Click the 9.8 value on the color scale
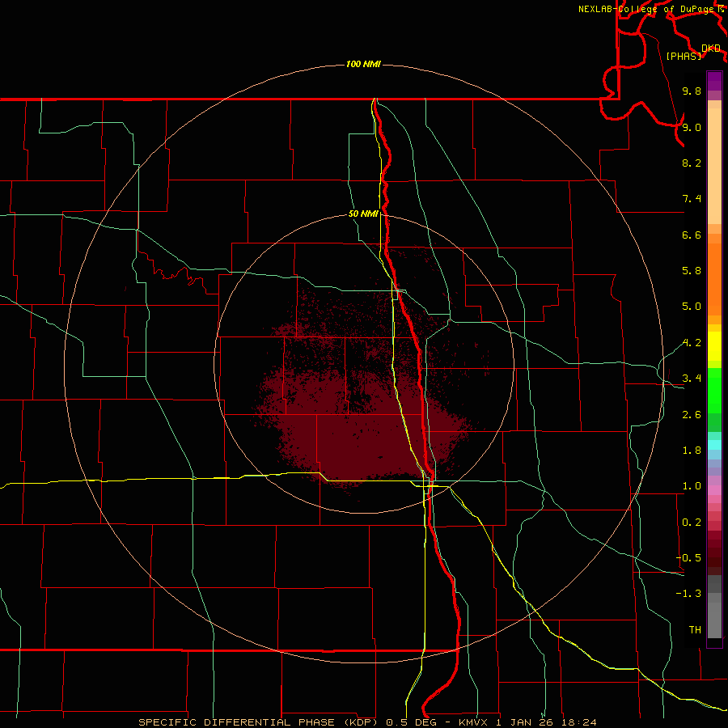This screenshot has height=728, width=728. tap(692, 91)
